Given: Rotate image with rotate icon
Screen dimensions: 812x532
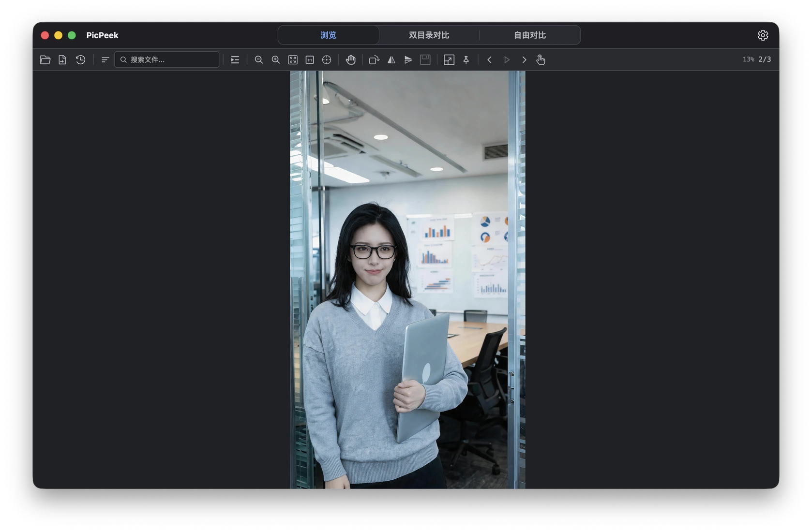Looking at the screenshot, I should 374,59.
